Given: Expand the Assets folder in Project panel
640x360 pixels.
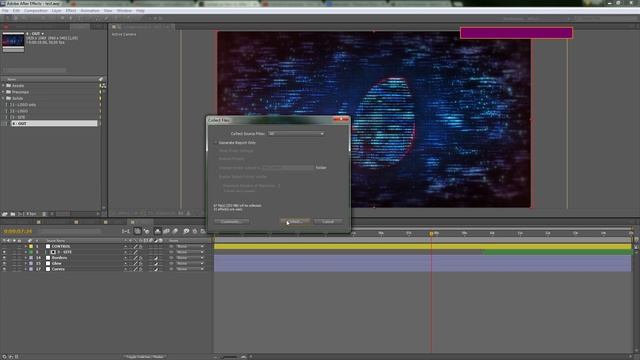Looking at the screenshot, I should [x=3, y=86].
